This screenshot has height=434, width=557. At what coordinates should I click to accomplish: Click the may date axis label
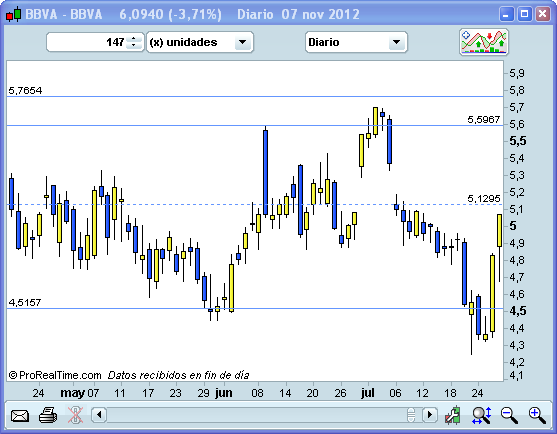click(x=72, y=393)
